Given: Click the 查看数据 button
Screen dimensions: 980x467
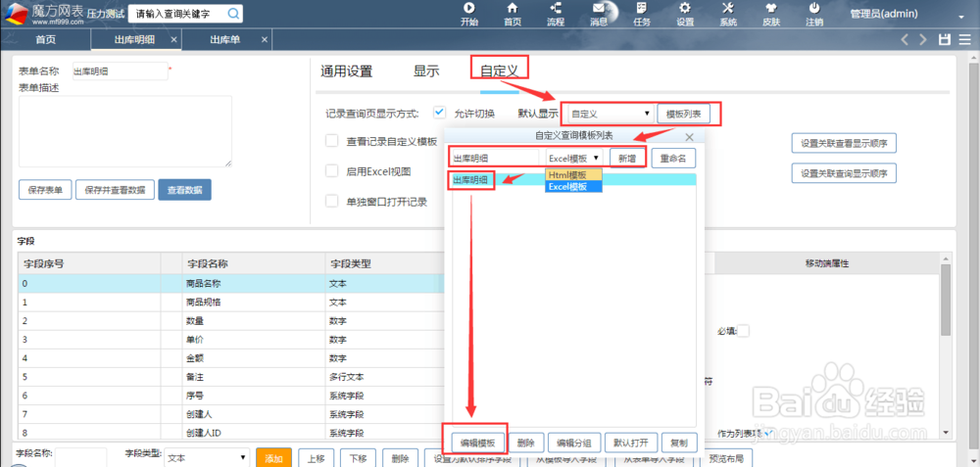Looking at the screenshot, I should tap(184, 190).
